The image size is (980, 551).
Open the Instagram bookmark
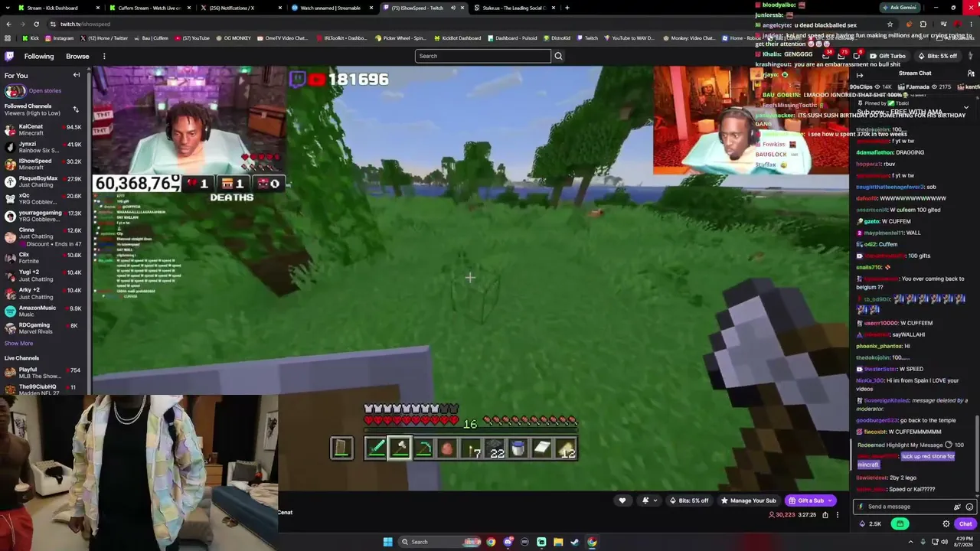[60, 37]
